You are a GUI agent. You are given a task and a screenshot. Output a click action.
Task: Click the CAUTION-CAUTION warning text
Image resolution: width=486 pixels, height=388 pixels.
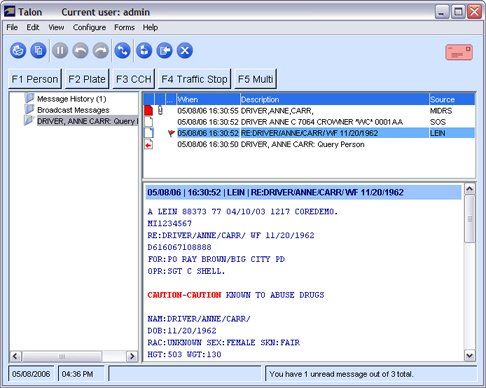pyautogui.click(x=184, y=295)
